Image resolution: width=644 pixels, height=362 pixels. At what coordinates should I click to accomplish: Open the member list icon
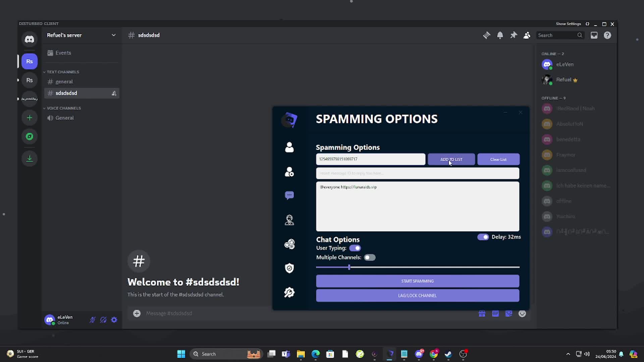coord(527,35)
